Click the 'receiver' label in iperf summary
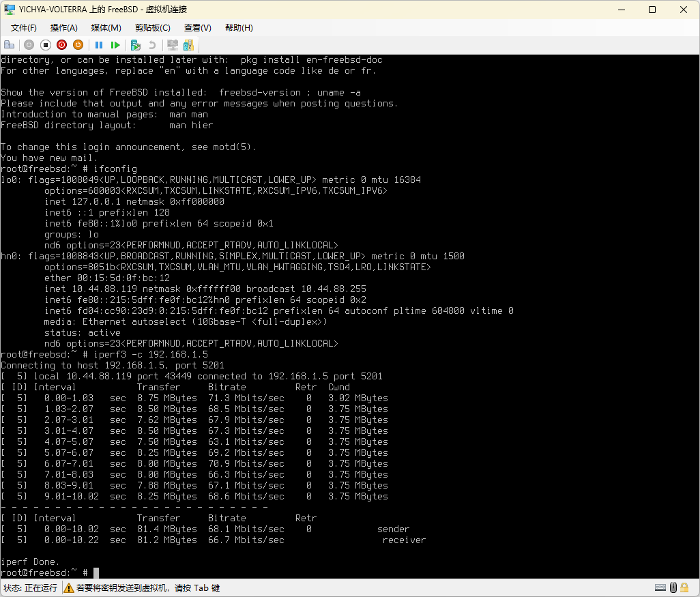 [404, 540]
